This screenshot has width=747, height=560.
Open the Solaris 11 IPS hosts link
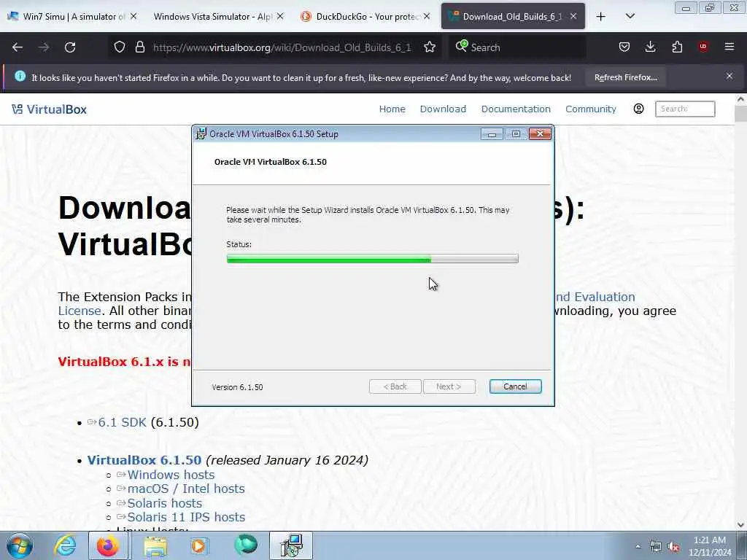(186, 517)
